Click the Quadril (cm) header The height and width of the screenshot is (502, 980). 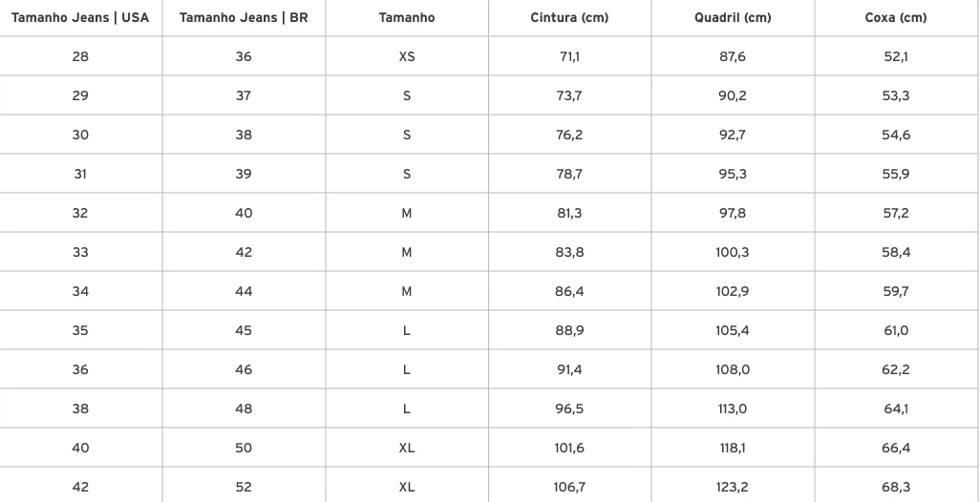733,17
